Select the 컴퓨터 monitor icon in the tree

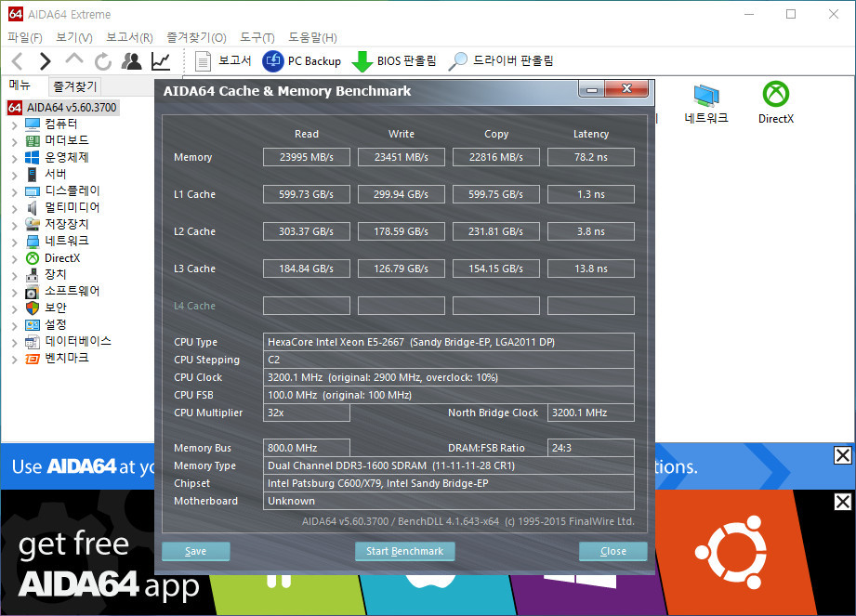33,125
